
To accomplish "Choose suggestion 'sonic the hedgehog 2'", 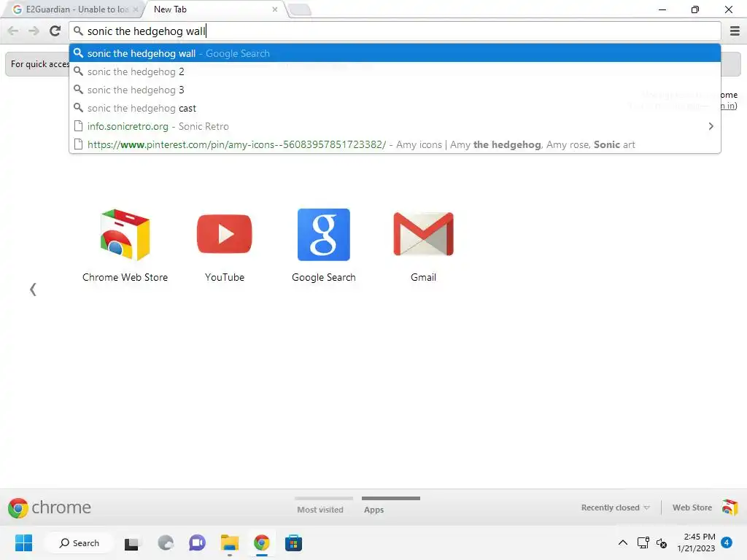I will [395, 71].
